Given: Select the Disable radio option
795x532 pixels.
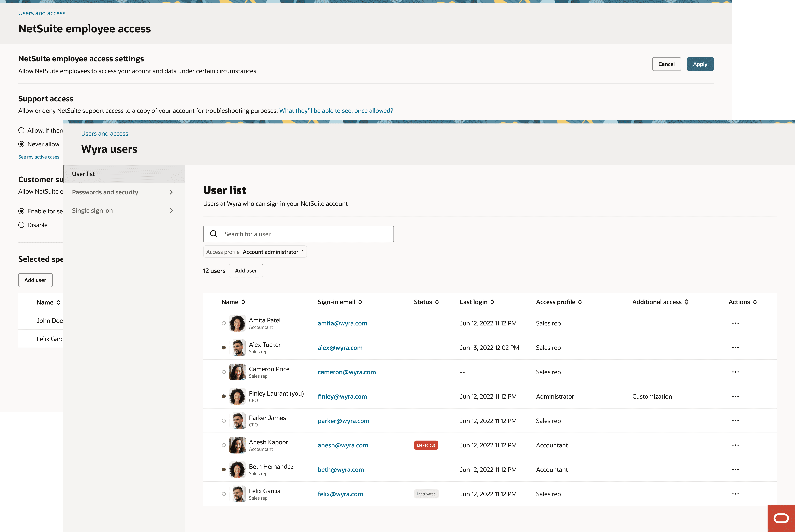Looking at the screenshot, I should 21,225.
